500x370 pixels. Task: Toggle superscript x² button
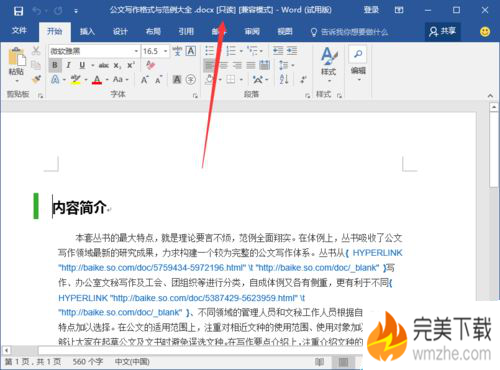point(131,65)
